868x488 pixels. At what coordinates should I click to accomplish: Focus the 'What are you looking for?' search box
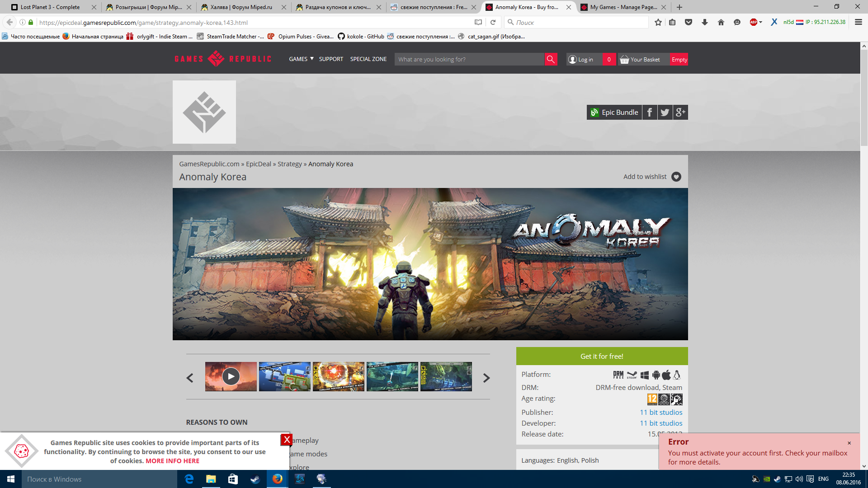pos(469,59)
